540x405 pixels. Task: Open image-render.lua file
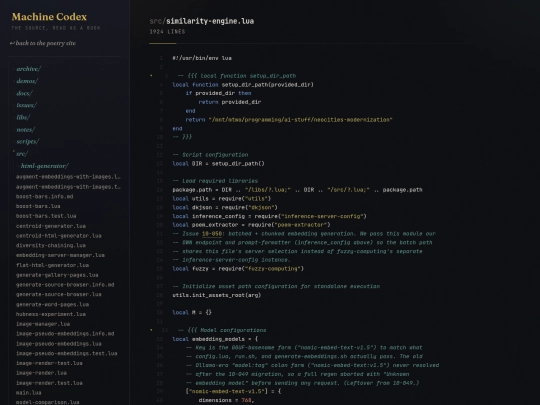pyautogui.click(x=41, y=373)
